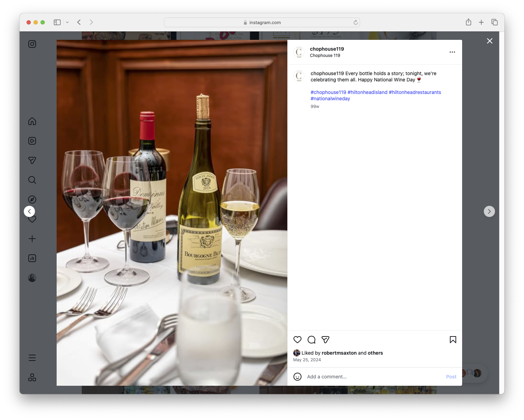The height and width of the screenshot is (420, 524).
Task: View notifications via the heart icon
Action: click(x=32, y=219)
